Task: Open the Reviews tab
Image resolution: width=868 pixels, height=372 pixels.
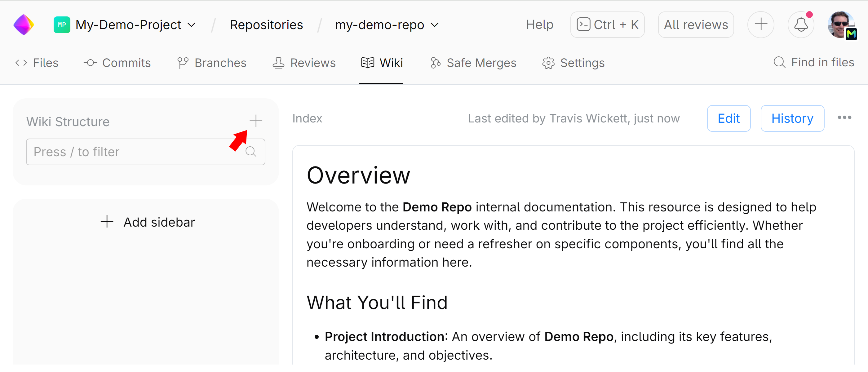Action: point(313,63)
